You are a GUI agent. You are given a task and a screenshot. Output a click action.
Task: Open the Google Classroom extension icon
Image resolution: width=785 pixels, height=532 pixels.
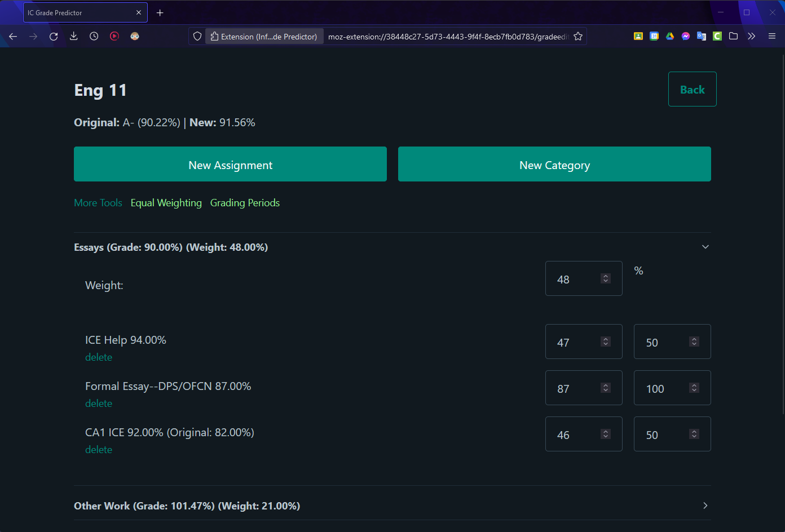[x=638, y=36]
